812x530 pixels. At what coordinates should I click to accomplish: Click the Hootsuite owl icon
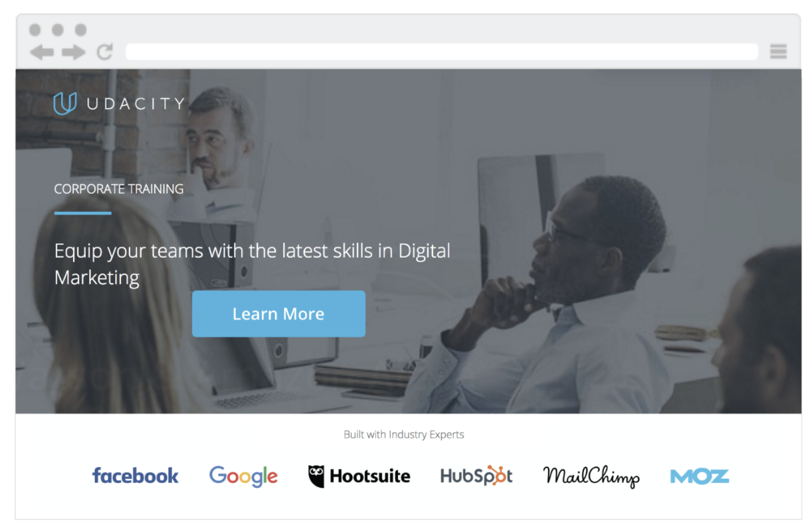(316, 476)
